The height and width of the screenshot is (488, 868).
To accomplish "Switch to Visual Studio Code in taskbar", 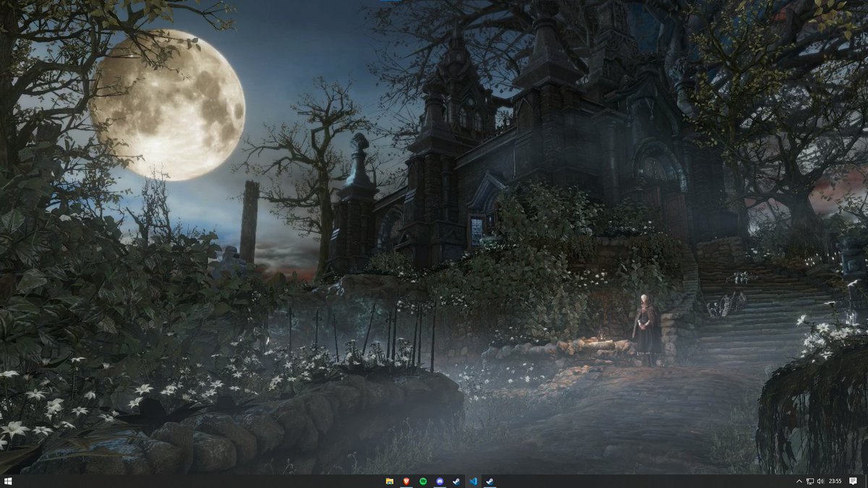I will pyautogui.click(x=473, y=481).
